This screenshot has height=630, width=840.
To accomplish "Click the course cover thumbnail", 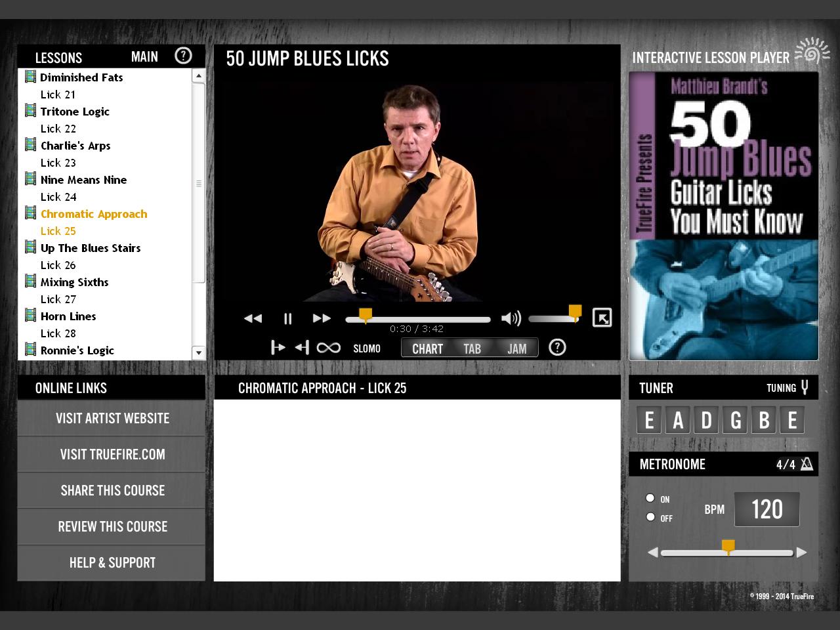I will [724, 216].
